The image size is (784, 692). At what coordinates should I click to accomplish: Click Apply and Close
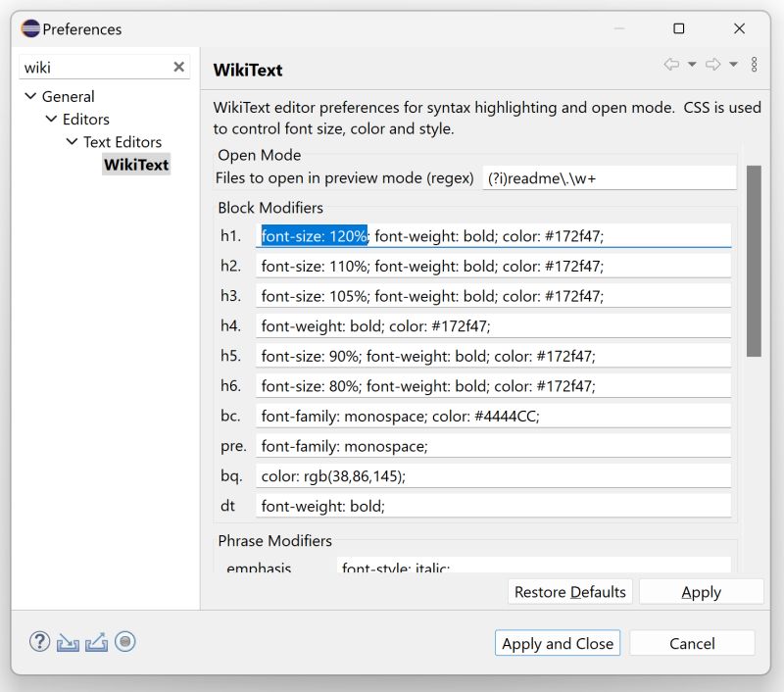point(557,643)
